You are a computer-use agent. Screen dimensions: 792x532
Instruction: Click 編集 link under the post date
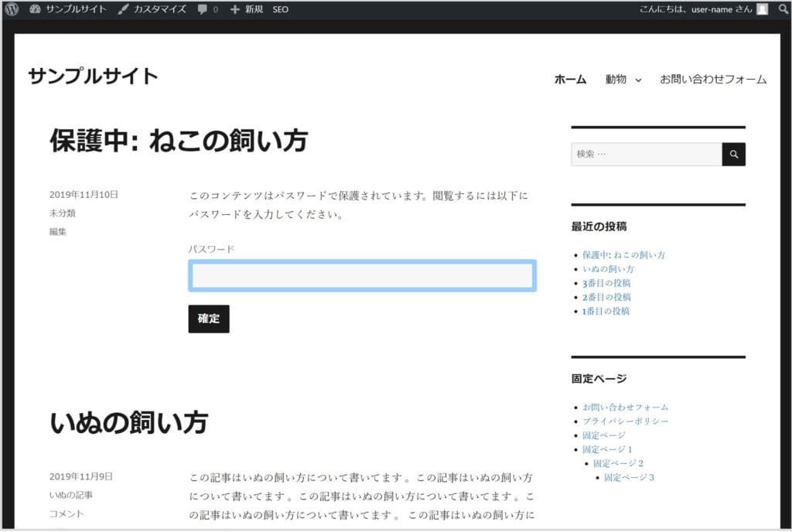(x=58, y=231)
